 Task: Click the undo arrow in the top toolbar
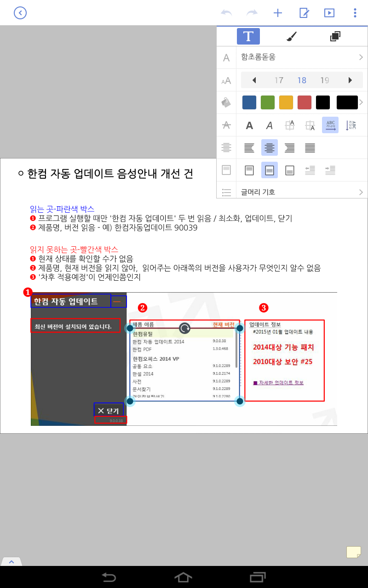[x=226, y=13]
